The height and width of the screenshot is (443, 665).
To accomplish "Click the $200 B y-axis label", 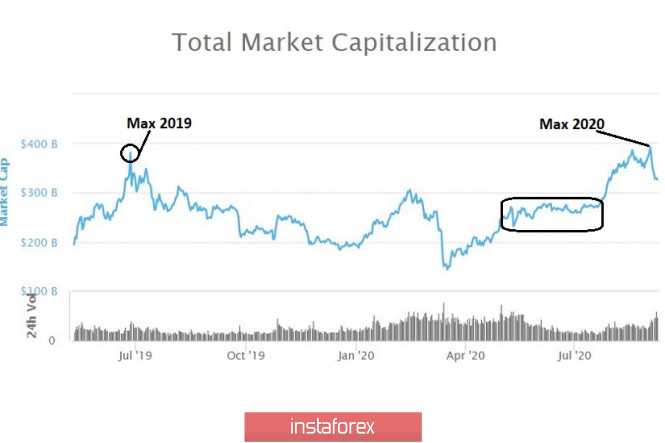I will pos(39,243).
